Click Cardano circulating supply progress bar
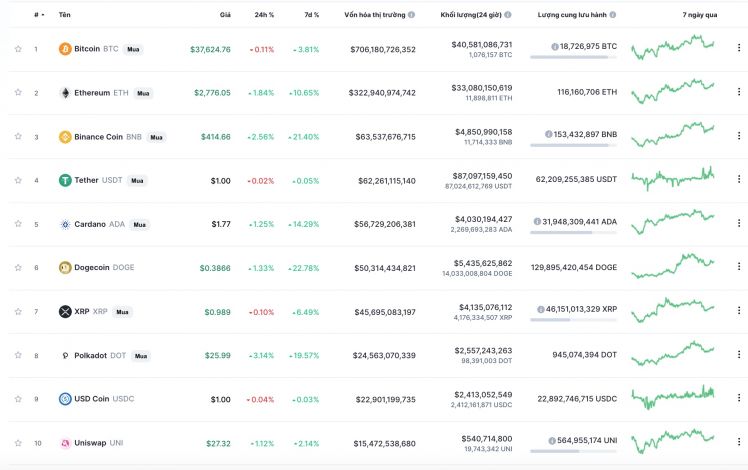This screenshot has width=748, height=470. [x=573, y=233]
